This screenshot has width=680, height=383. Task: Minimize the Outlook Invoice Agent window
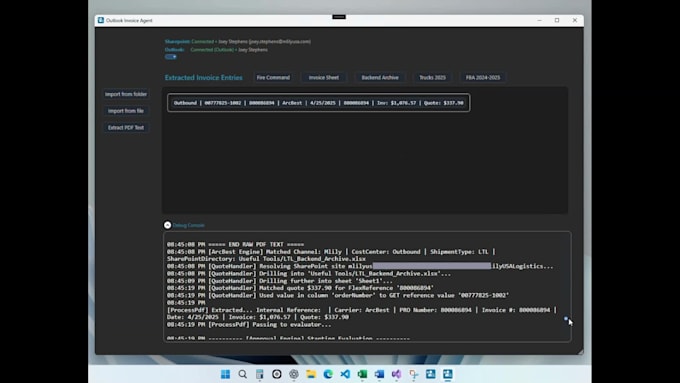[539, 20]
